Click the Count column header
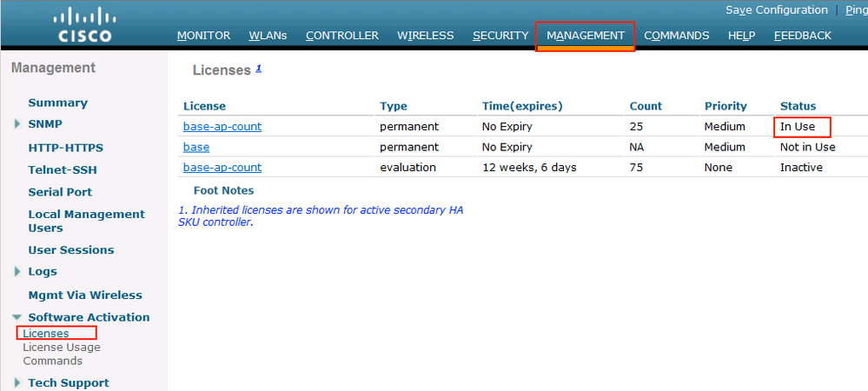This screenshot has width=868, height=391. 646,106
